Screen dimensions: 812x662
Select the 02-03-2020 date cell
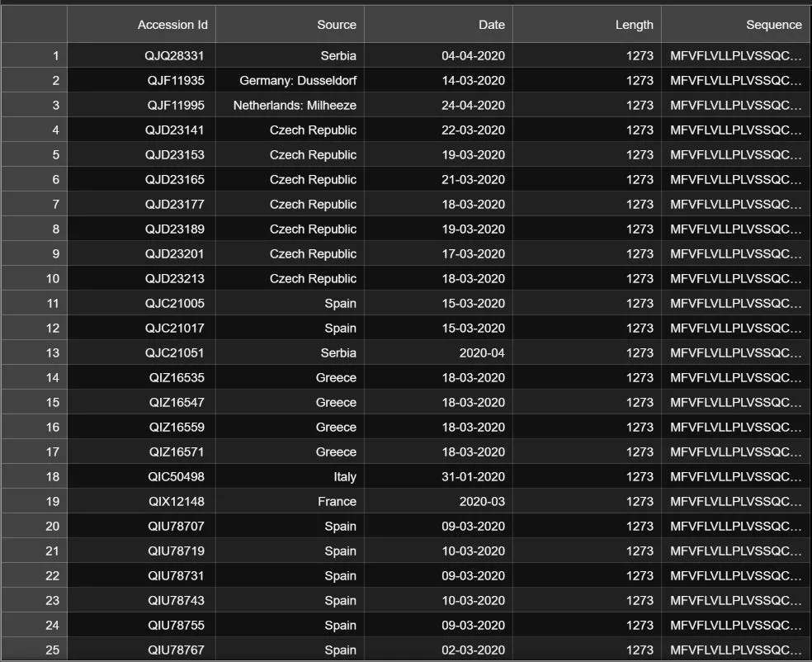[439, 650]
